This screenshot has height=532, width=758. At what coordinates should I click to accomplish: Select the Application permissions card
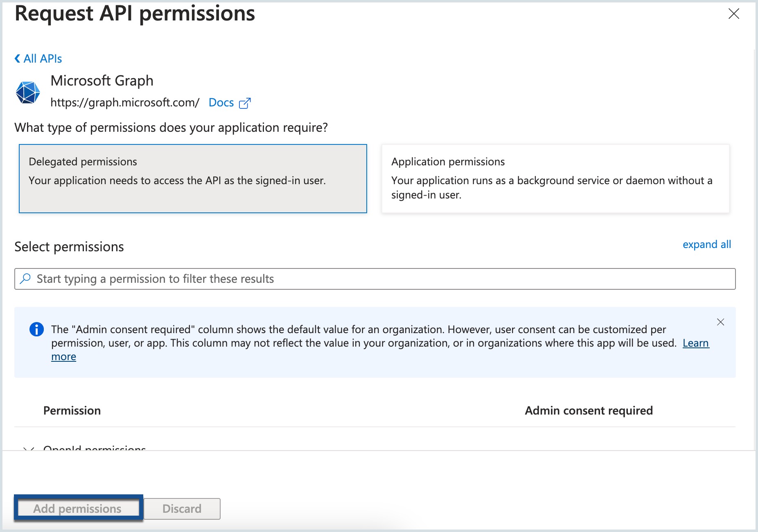point(555,178)
